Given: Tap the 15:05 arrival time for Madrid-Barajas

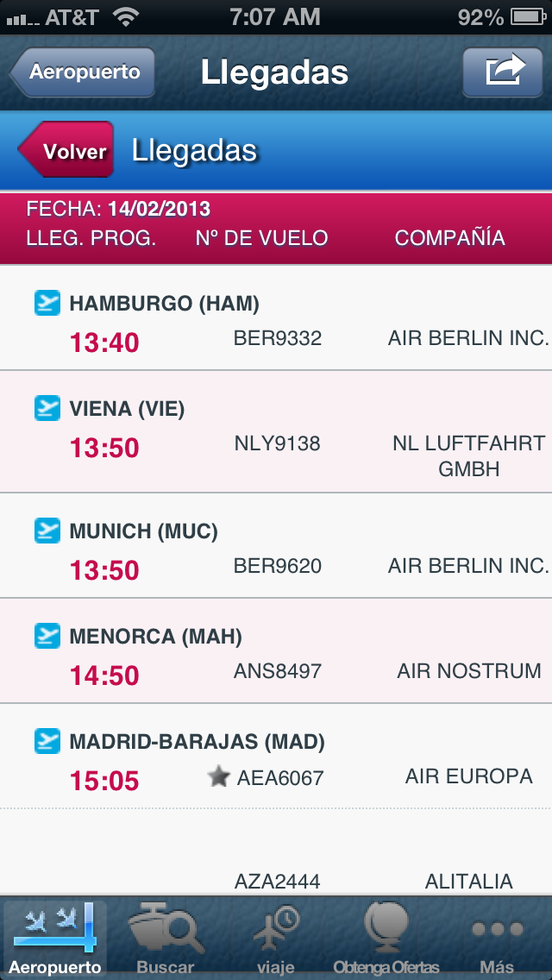Looking at the screenshot, I should [104, 781].
